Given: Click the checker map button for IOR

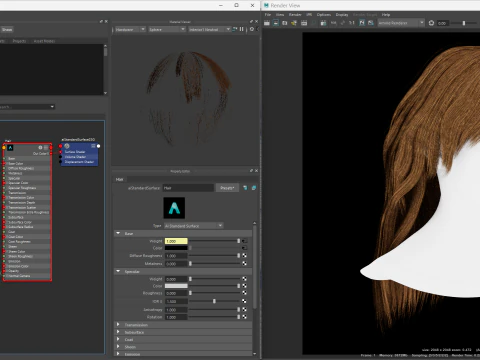Looking at the screenshot, I should (x=244, y=301).
